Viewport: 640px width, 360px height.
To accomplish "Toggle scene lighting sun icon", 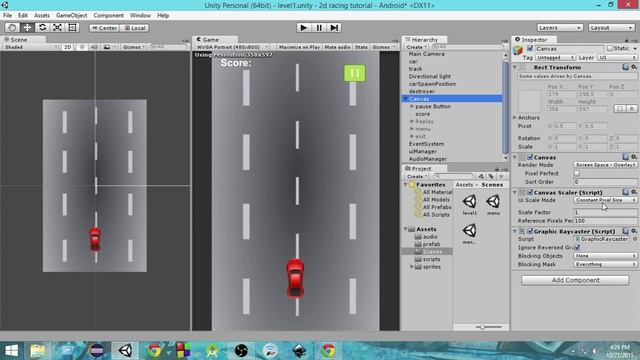I will (82, 47).
